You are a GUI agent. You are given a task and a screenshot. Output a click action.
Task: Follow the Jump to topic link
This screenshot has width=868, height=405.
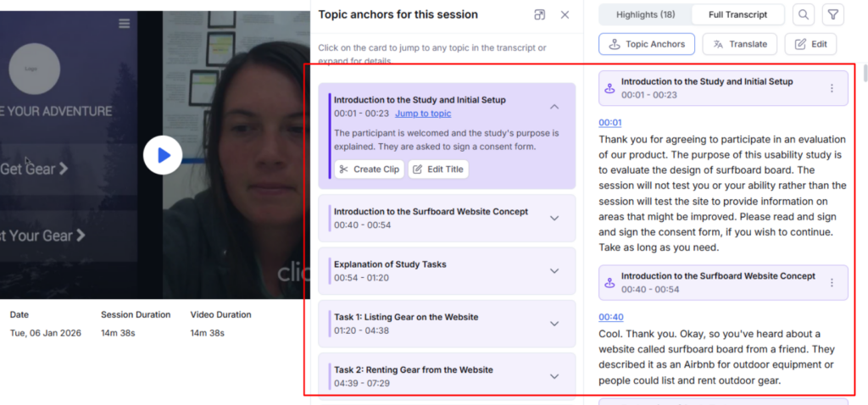423,114
